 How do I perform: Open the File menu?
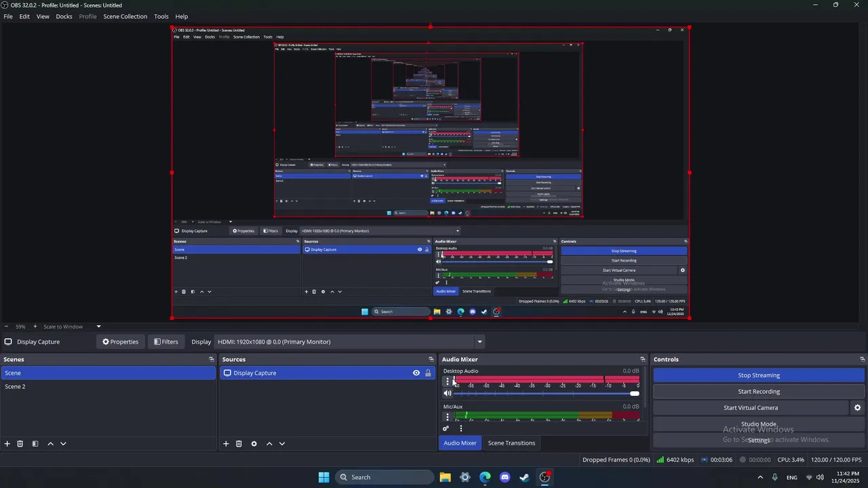8,16
